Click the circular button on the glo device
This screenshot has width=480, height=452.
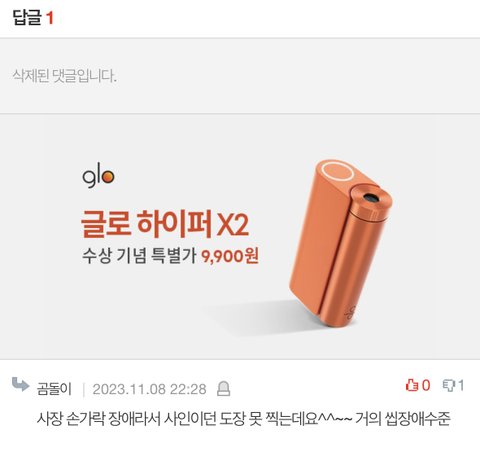[337, 172]
